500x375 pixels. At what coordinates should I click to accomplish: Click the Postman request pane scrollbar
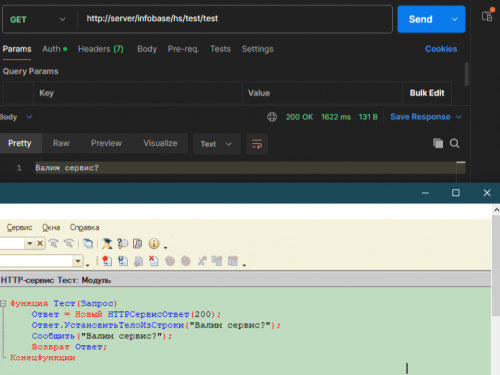coord(467,74)
